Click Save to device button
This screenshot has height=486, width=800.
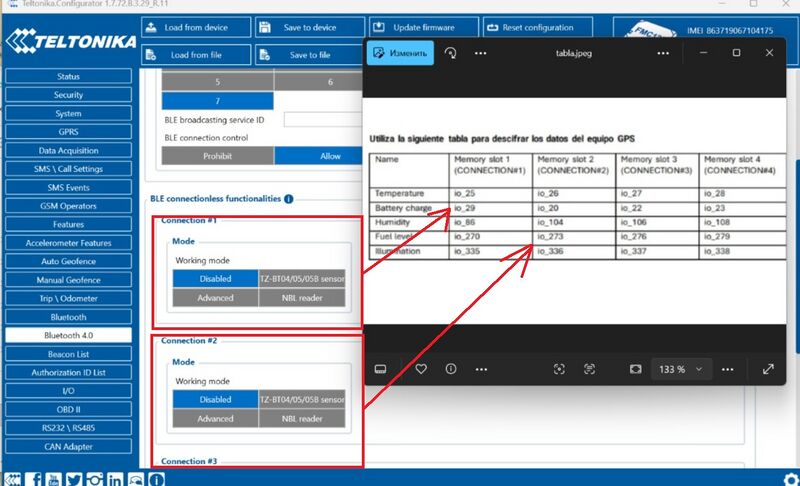tap(310, 28)
